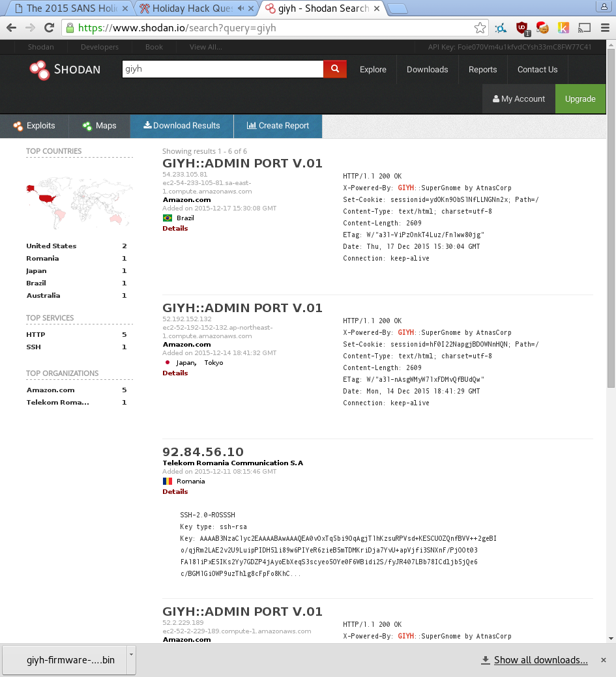Screen dimensions: 616x677
Task: Click IP address 54.233.105.81
Action: [185, 175]
